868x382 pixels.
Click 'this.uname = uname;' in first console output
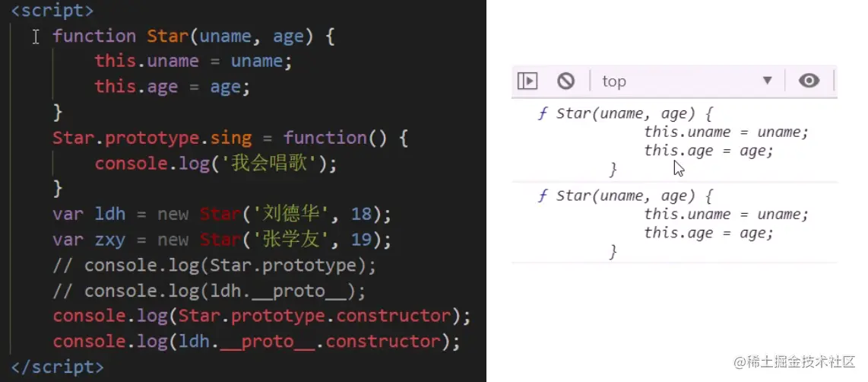727,132
